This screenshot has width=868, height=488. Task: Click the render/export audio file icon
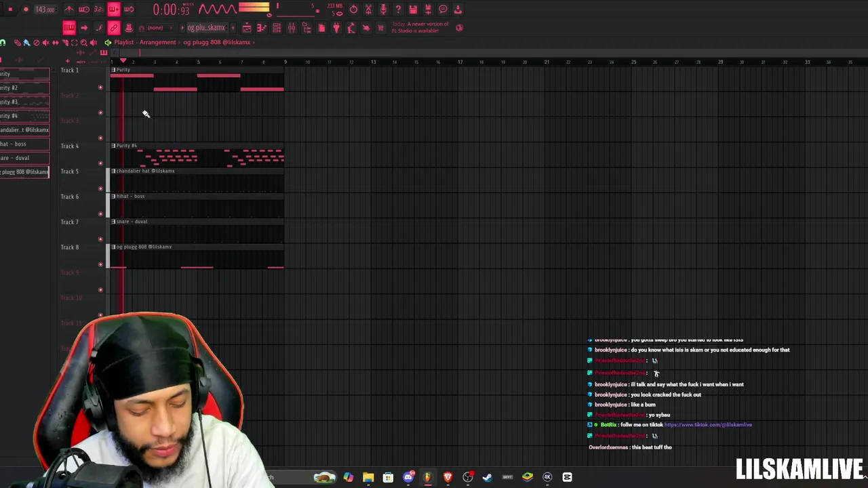[x=428, y=9]
